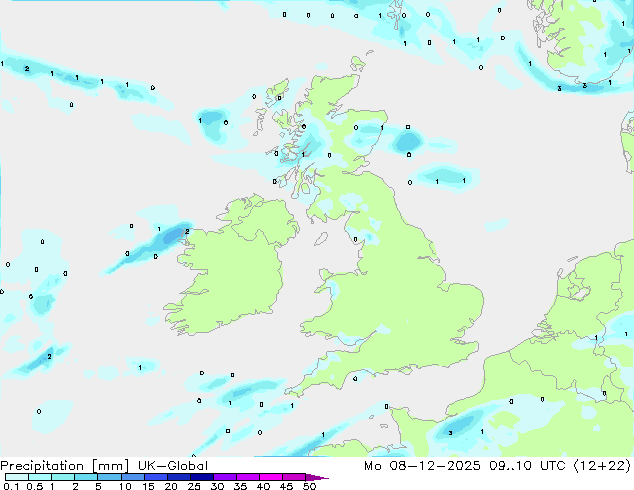Click the '09..10' time range text
This screenshot has height=490, width=634.
510,466
